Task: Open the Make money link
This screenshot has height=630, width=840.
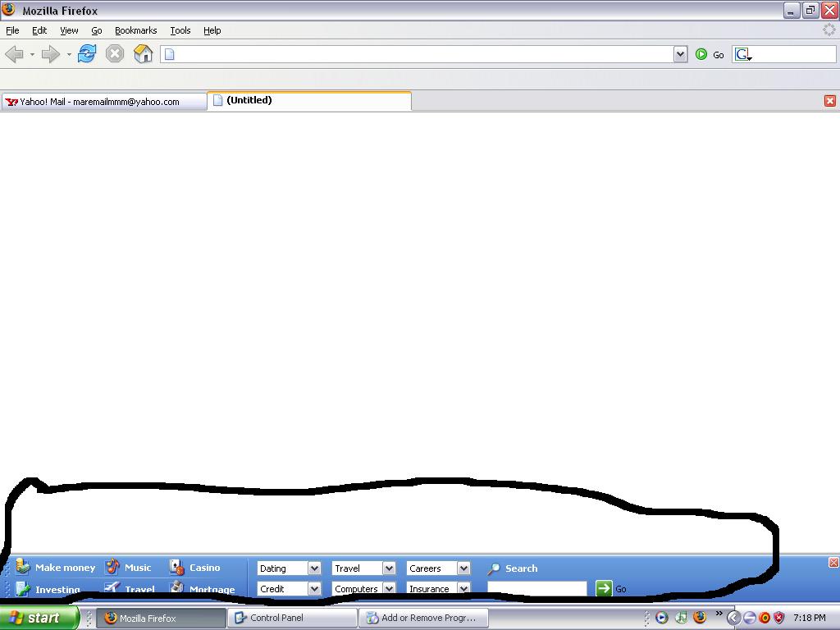Action: 65,568
